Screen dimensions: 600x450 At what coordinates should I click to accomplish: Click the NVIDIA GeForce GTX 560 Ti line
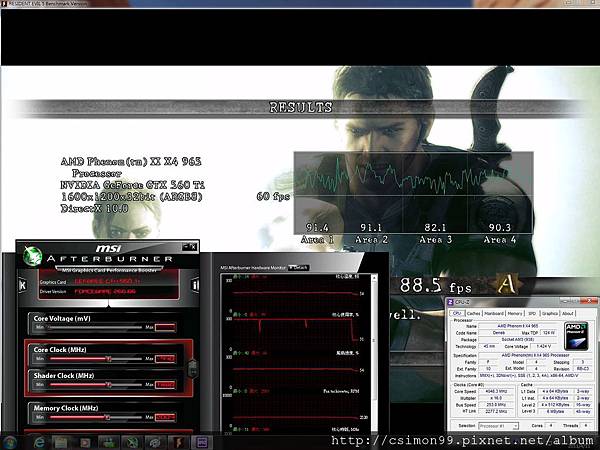(x=132, y=185)
